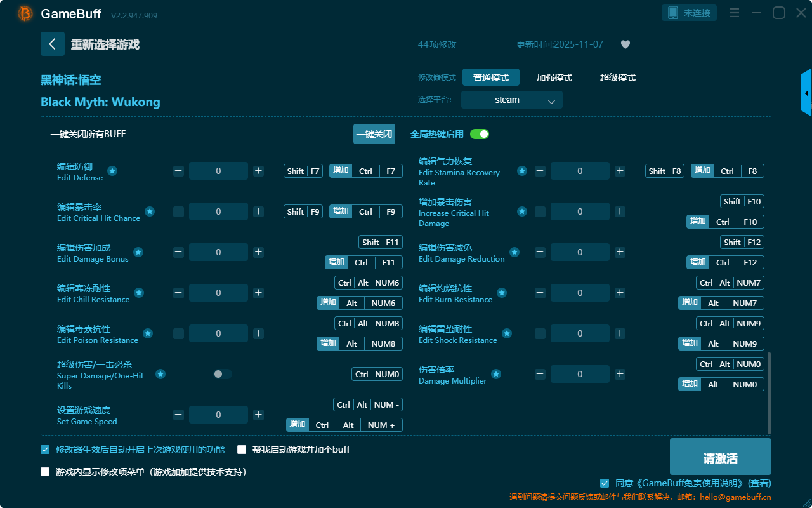Open the steam platform dropdown

(511, 100)
